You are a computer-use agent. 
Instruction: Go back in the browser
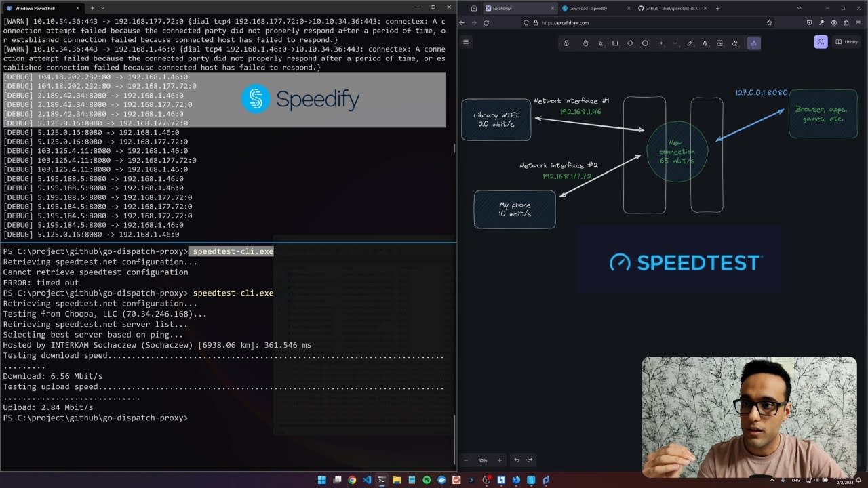click(462, 22)
